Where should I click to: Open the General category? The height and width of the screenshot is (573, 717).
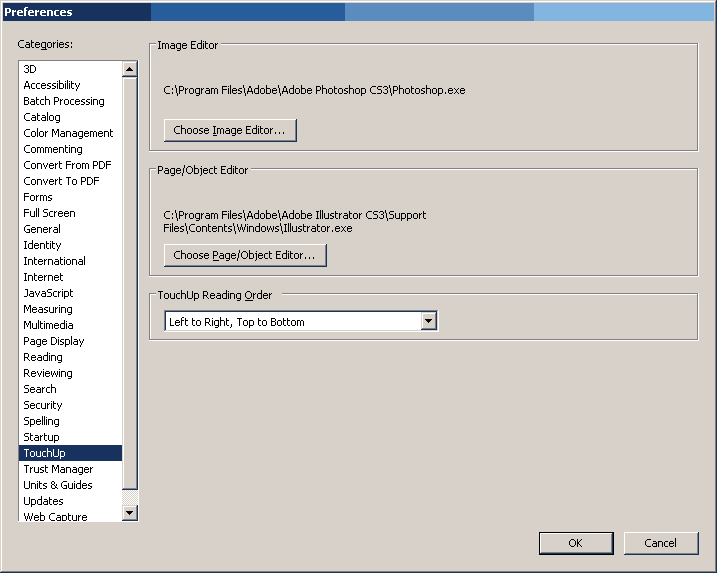70,229
